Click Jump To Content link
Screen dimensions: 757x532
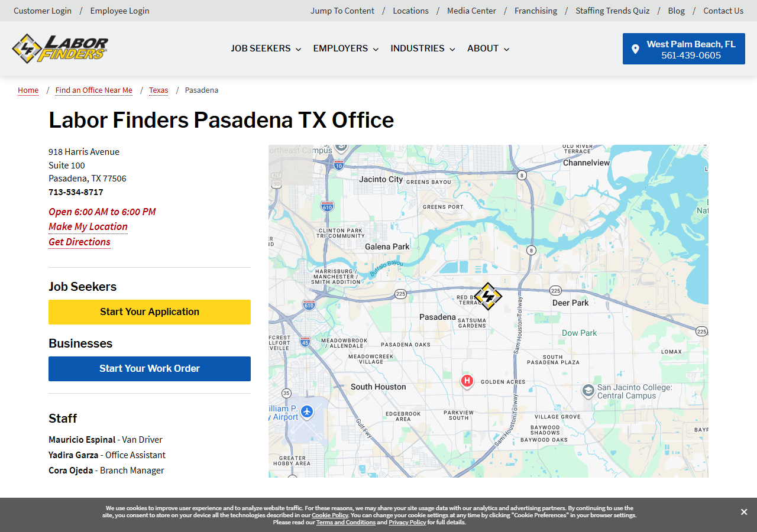click(x=342, y=11)
